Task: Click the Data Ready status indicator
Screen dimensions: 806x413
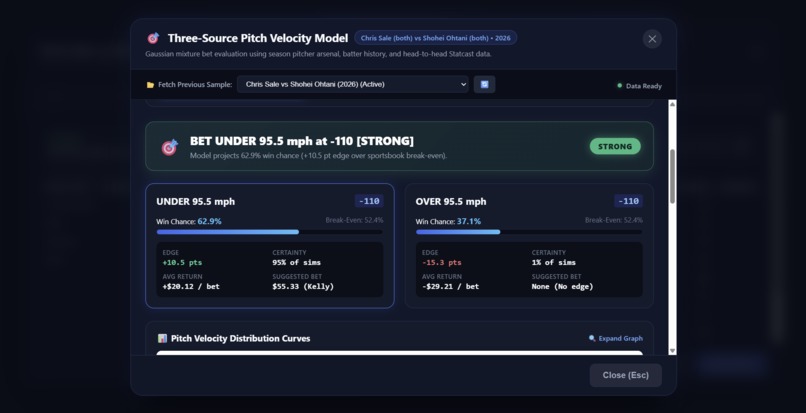Action: point(639,86)
